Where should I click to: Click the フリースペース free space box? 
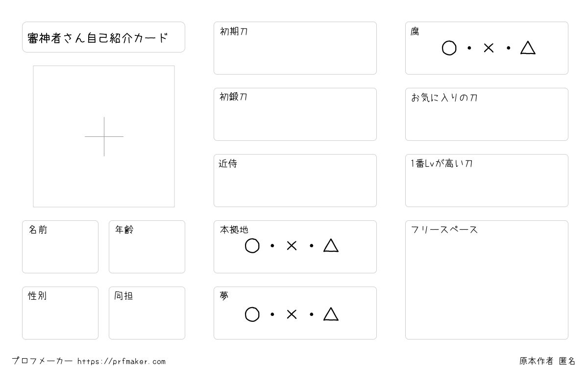click(x=487, y=280)
